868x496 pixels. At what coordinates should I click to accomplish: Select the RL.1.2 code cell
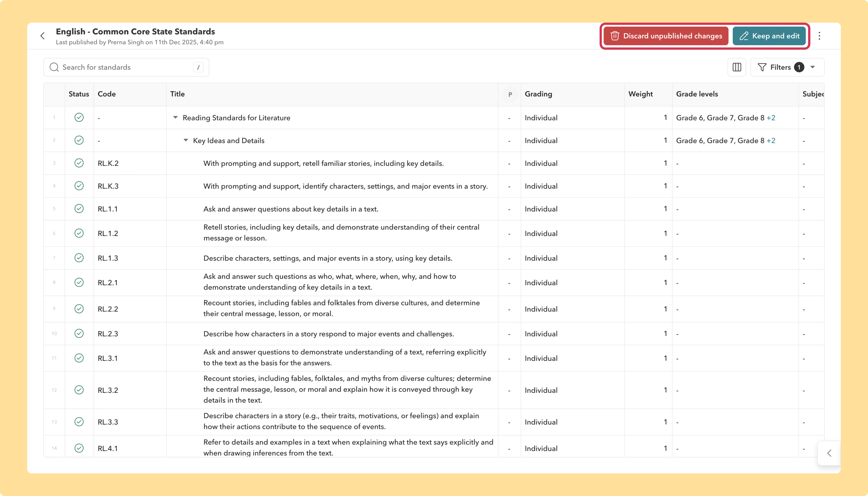(x=130, y=233)
